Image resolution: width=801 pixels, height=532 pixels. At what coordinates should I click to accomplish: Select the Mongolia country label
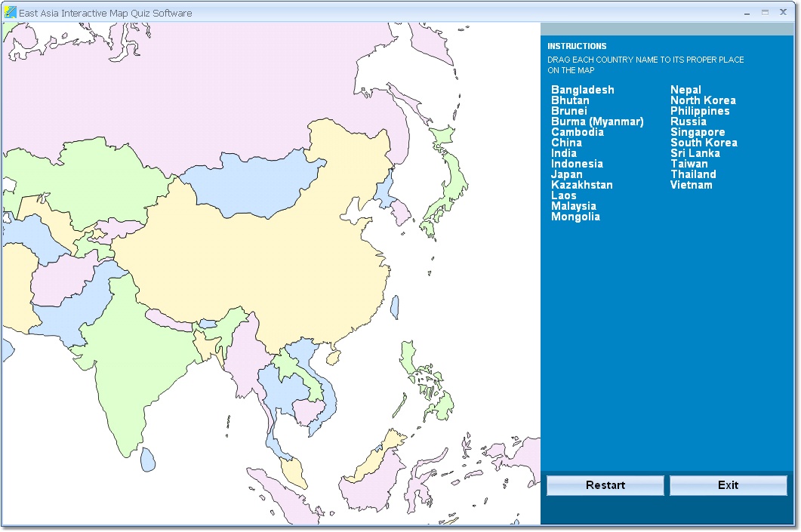point(575,217)
